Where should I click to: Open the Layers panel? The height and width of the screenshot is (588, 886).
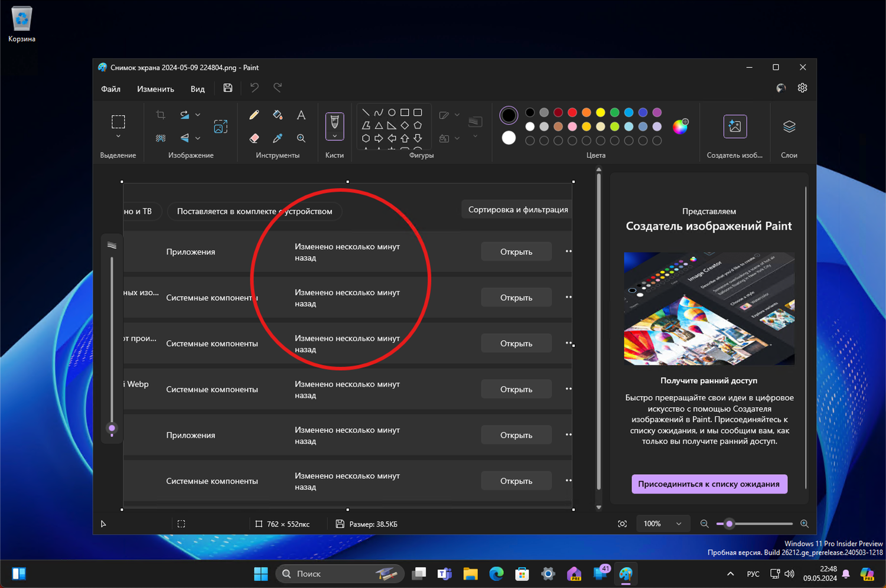[x=789, y=127]
